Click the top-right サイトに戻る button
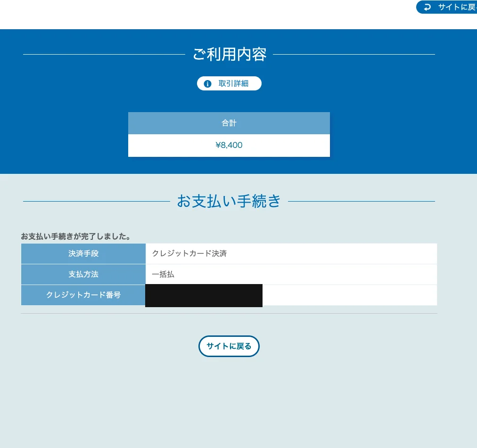 [446, 7]
